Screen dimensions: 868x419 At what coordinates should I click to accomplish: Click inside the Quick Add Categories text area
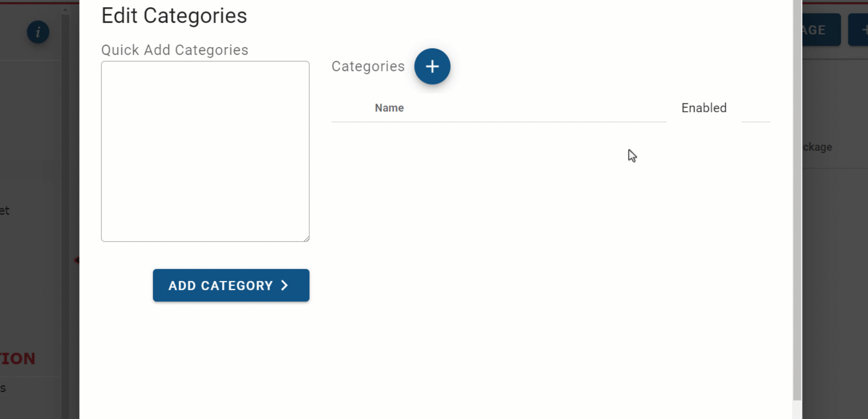click(x=205, y=152)
